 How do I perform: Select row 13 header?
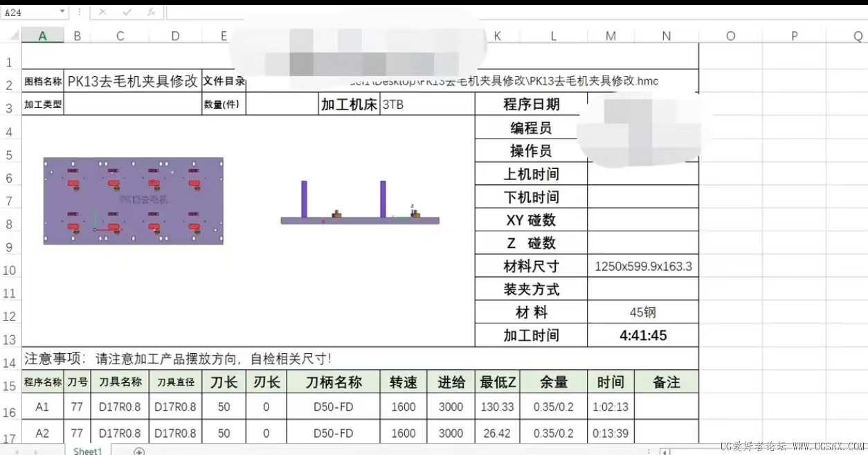(x=10, y=340)
